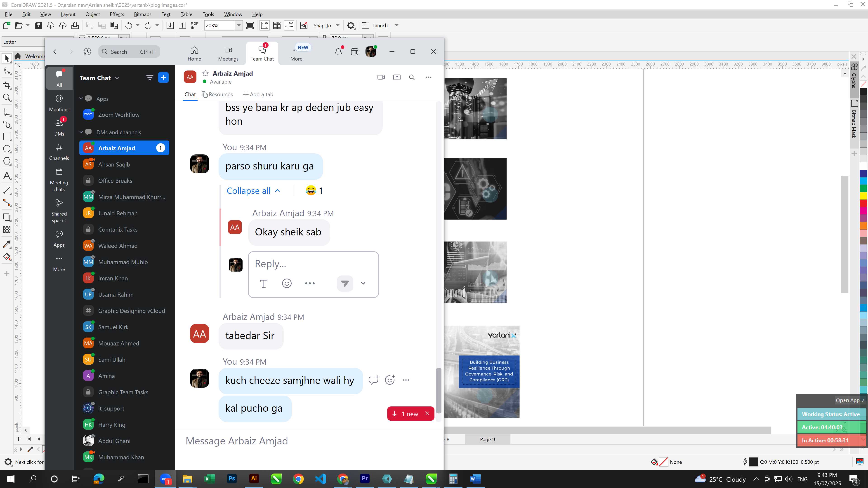Start a video call with Arbaiz Amjad
This screenshot has height=488, width=868.
pyautogui.click(x=381, y=77)
